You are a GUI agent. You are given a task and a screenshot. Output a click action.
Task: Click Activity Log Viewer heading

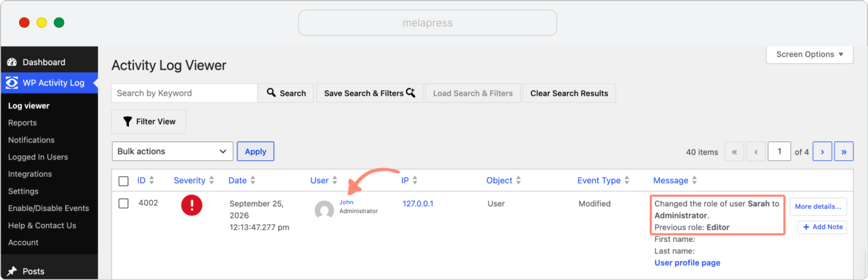(169, 65)
